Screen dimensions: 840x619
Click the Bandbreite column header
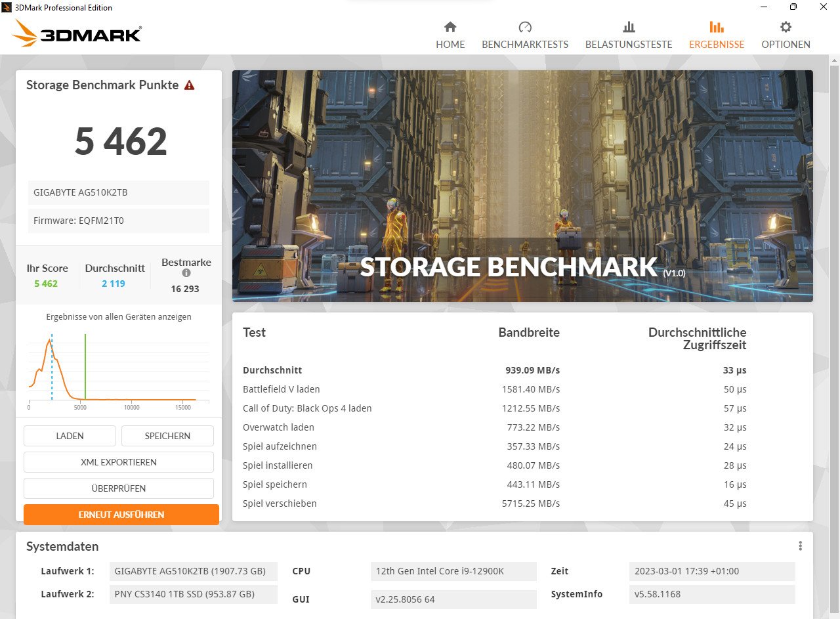point(529,332)
